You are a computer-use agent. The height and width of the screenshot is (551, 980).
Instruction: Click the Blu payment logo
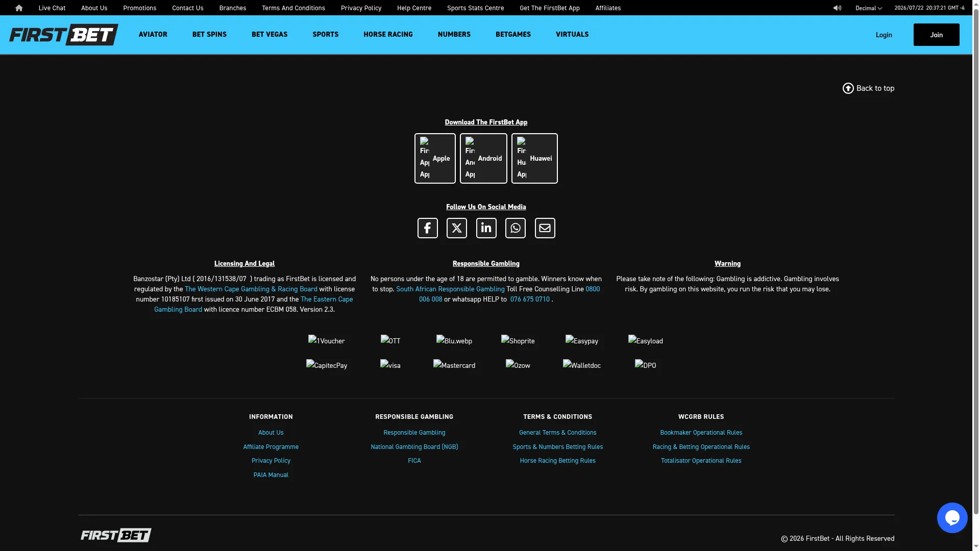[454, 341]
